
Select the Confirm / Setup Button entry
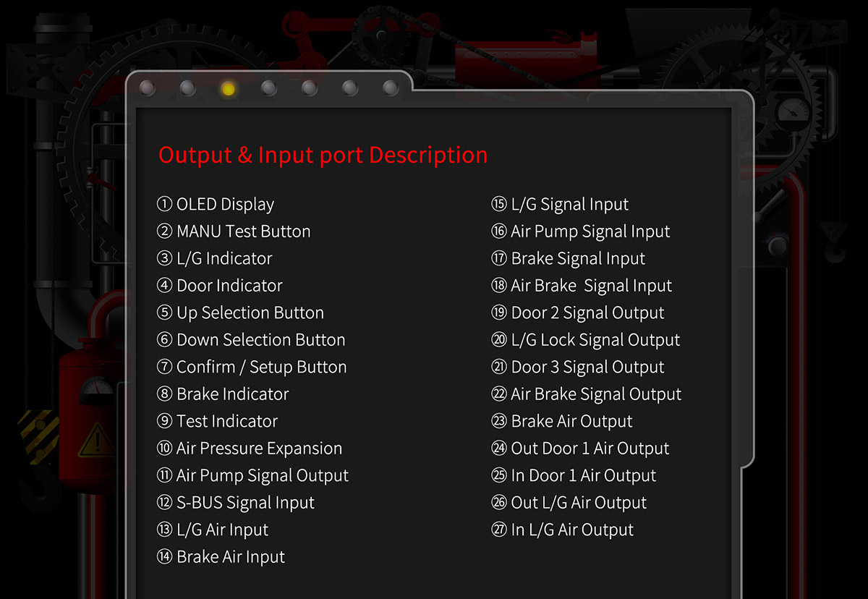[x=252, y=367]
